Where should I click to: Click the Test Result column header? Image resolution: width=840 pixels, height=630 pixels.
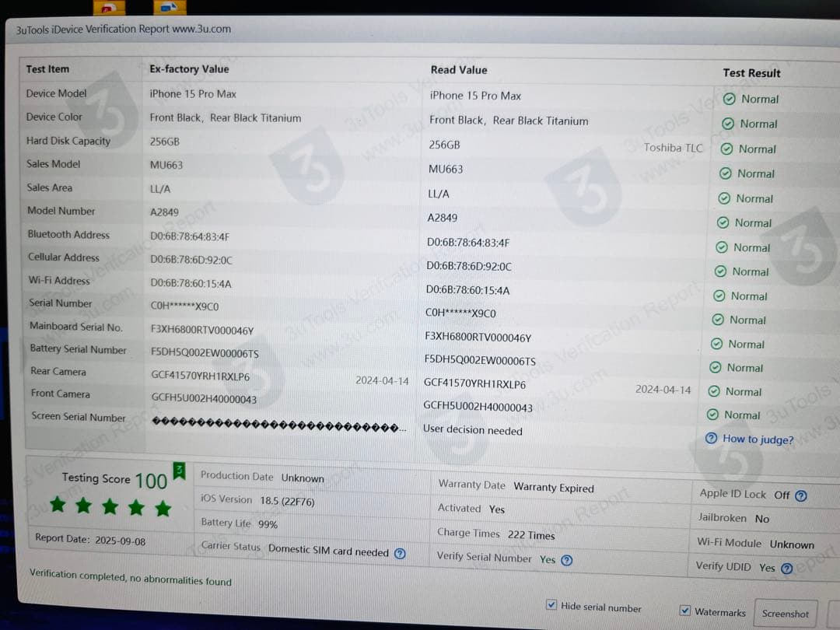[751, 73]
